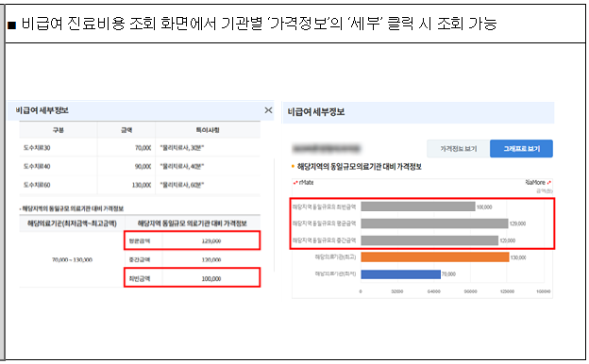Select the blue 그래프로 보기 tab
The width and height of the screenshot is (589, 364).
click(x=521, y=149)
